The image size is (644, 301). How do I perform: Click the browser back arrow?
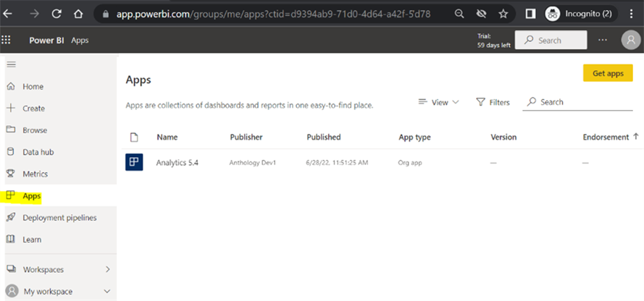point(8,14)
